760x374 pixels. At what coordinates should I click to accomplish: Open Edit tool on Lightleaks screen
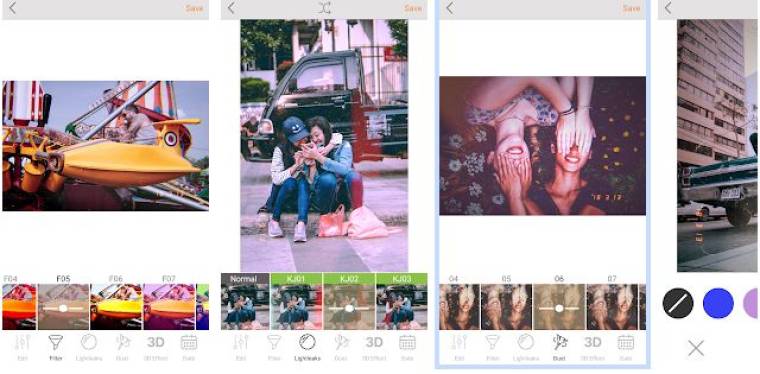241,348
